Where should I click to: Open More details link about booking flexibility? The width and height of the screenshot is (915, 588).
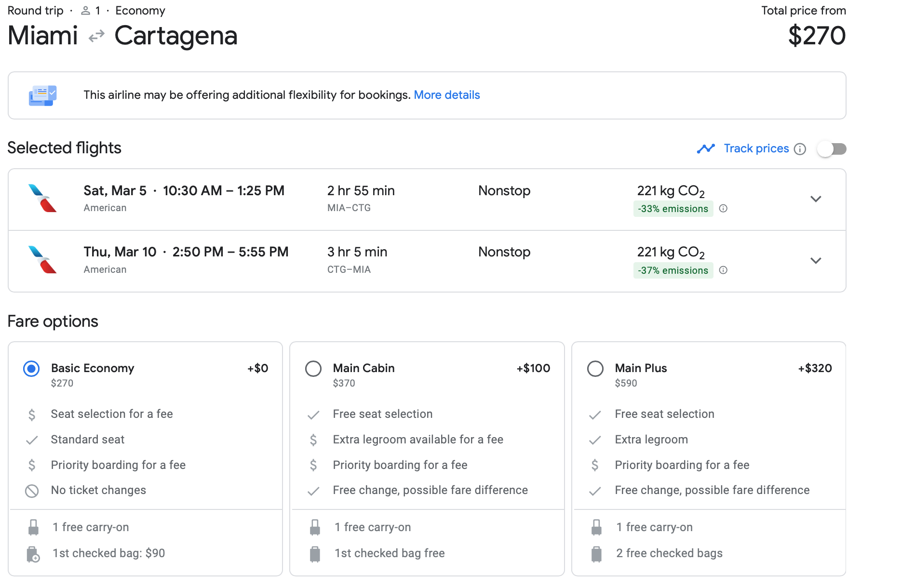446,95
